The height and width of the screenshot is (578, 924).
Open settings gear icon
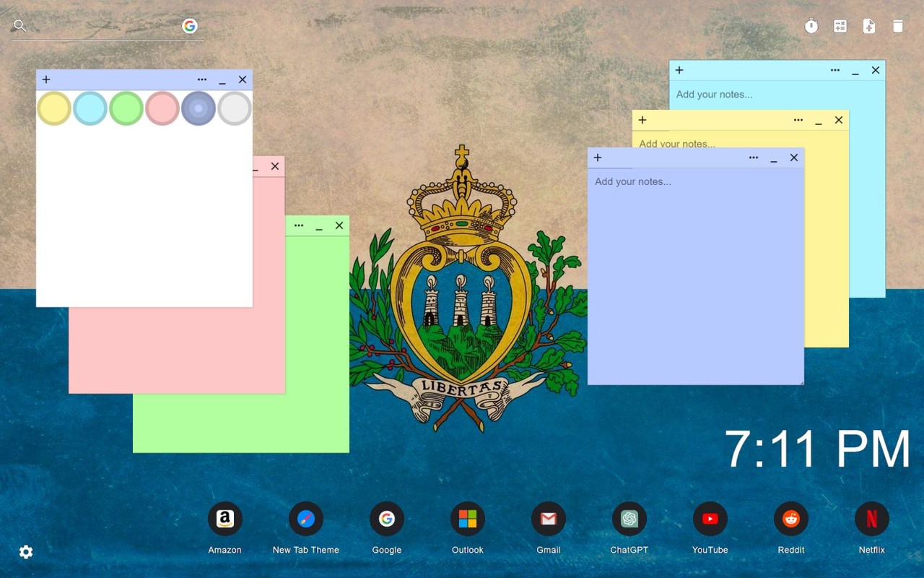point(26,552)
